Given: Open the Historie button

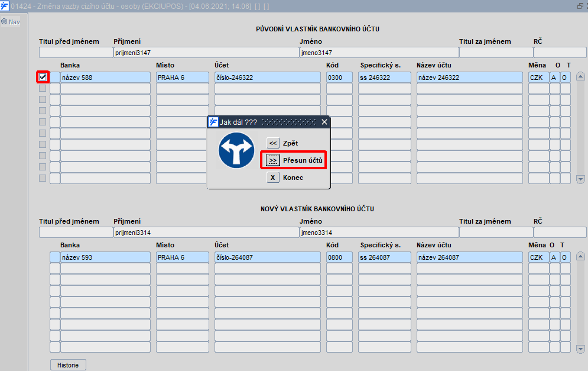Looking at the screenshot, I should point(68,365).
